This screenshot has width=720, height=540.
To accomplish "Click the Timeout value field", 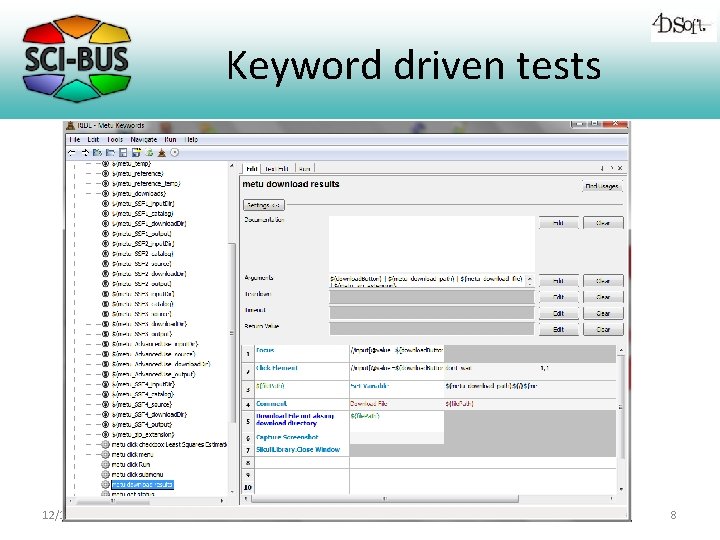I will pos(432,313).
